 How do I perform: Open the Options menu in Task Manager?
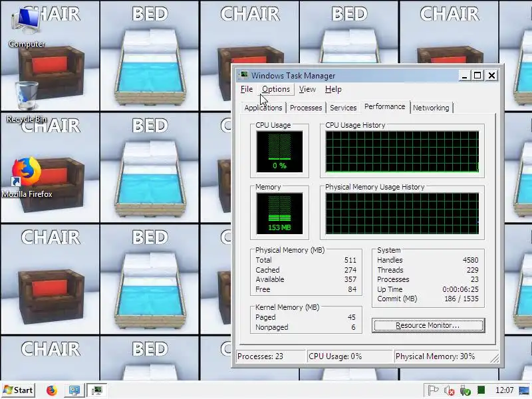276,89
